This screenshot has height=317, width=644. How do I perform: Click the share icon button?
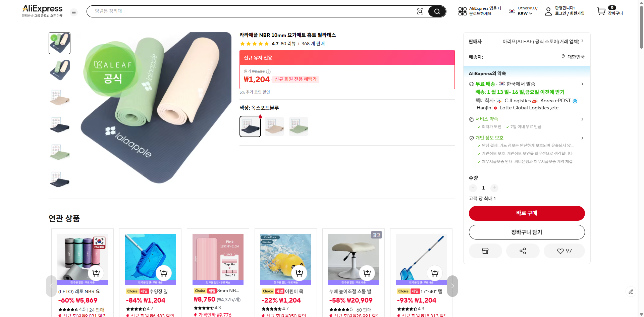pos(523,251)
